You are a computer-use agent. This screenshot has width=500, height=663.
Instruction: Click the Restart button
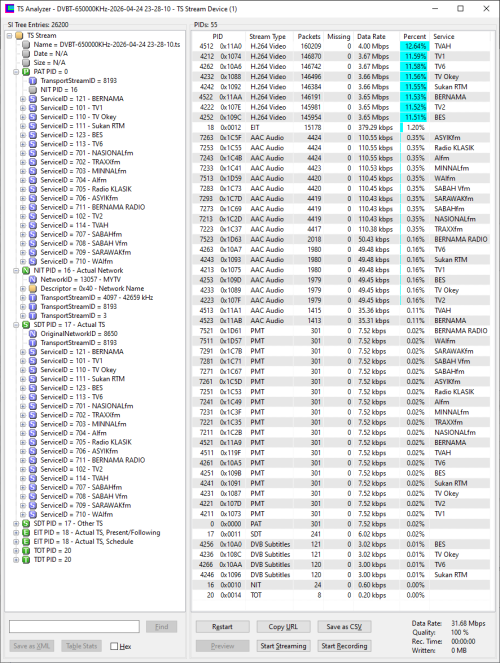pyautogui.click(x=222, y=627)
